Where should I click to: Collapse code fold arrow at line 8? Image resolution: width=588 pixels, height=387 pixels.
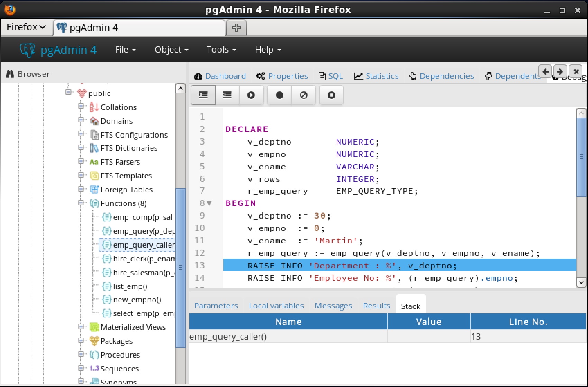coord(209,204)
